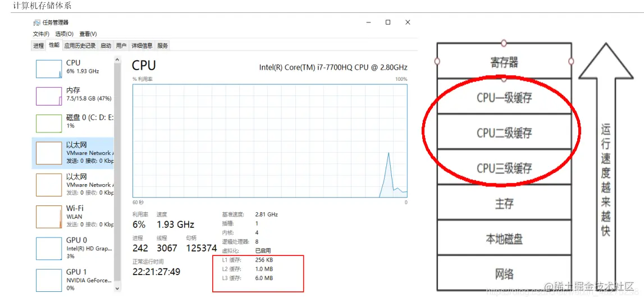The height and width of the screenshot is (302, 644).
Task: Switch to the 性能 tab
Action: (x=54, y=45)
